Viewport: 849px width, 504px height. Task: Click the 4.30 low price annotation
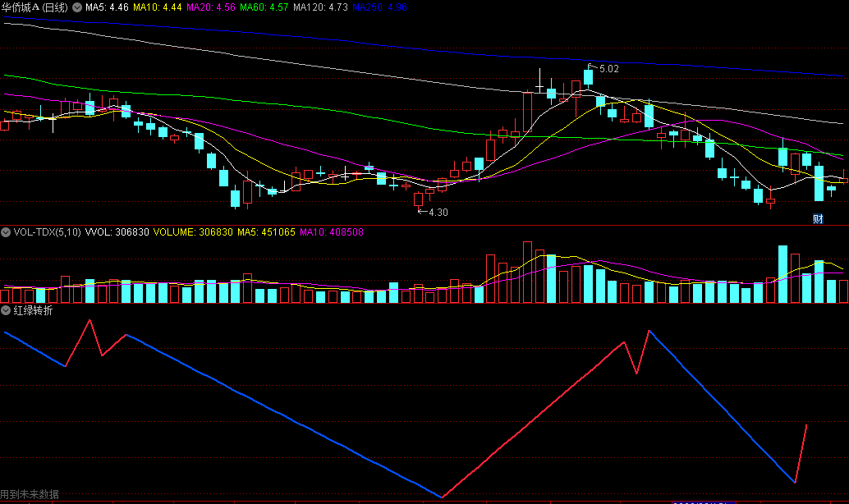[438, 213]
